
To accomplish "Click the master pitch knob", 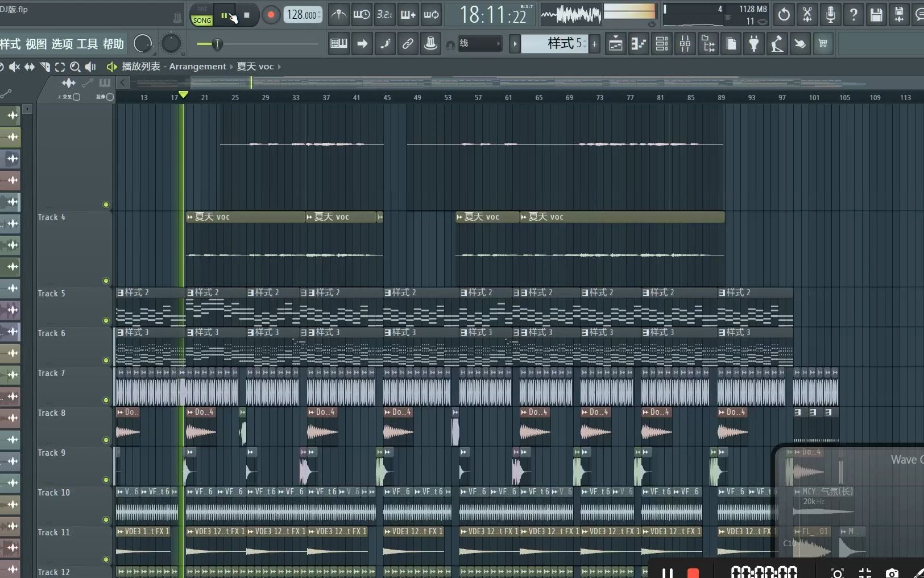I will pos(171,43).
